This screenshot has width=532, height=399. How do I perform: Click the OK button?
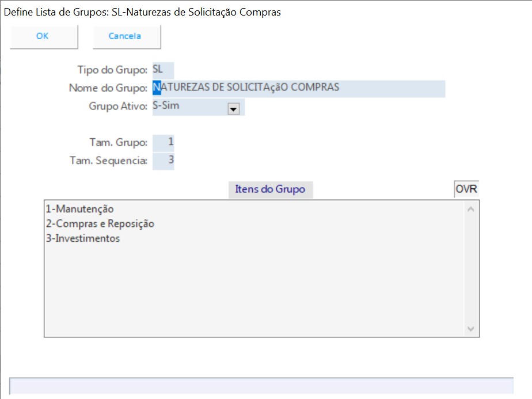(43, 36)
